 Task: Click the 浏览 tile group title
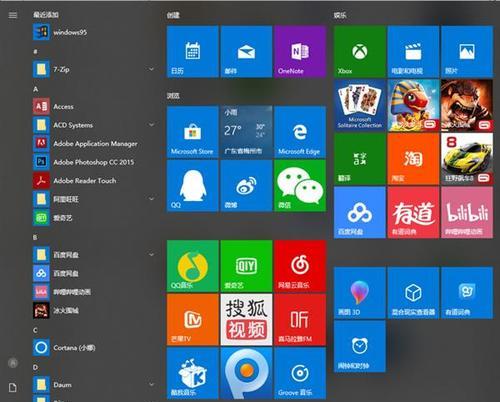[173, 96]
